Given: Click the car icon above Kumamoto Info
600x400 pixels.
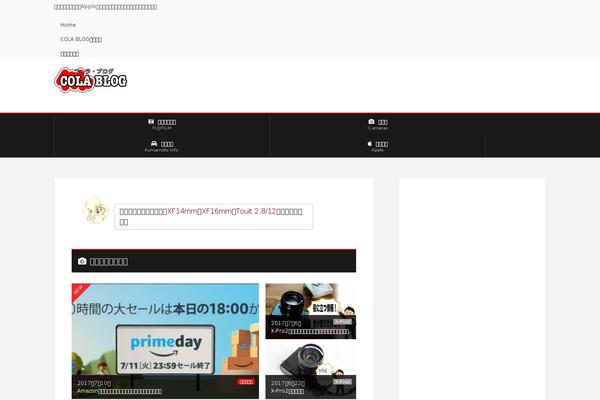Looking at the screenshot, I should (151, 143).
